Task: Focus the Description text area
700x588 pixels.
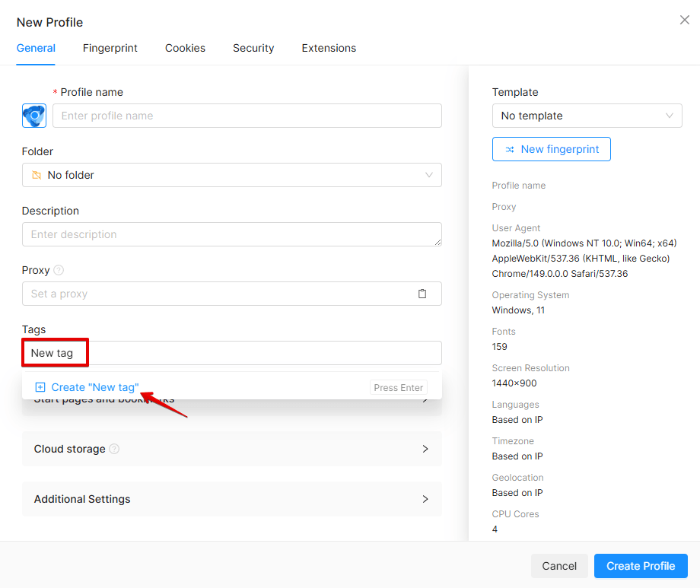Action: click(x=232, y=234)
